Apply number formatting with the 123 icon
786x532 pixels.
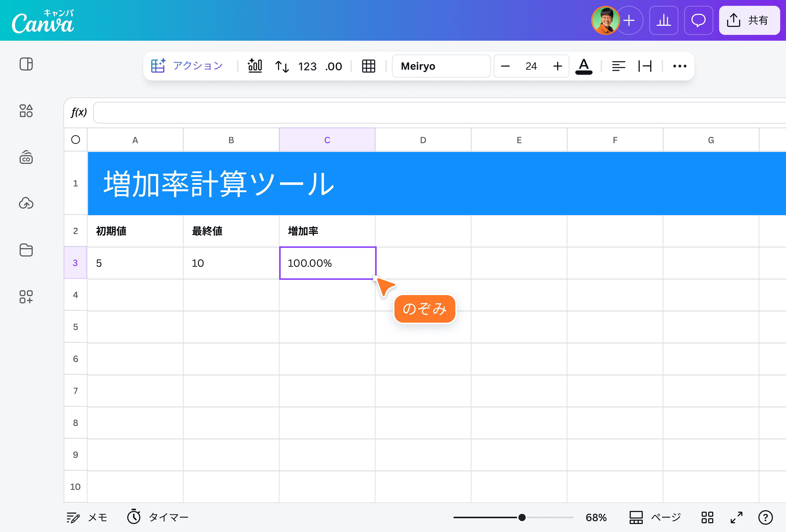tap(307, 66)
